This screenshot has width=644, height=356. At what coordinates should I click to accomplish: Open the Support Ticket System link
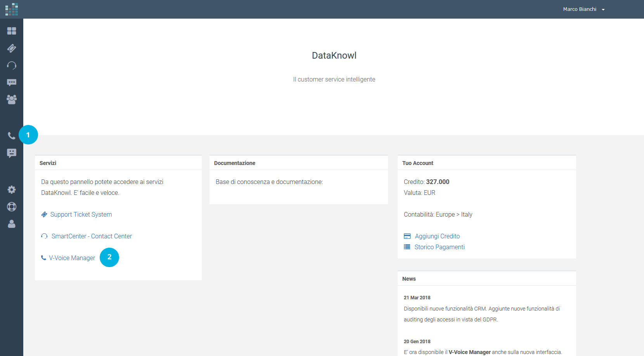(x=81, y=214)
